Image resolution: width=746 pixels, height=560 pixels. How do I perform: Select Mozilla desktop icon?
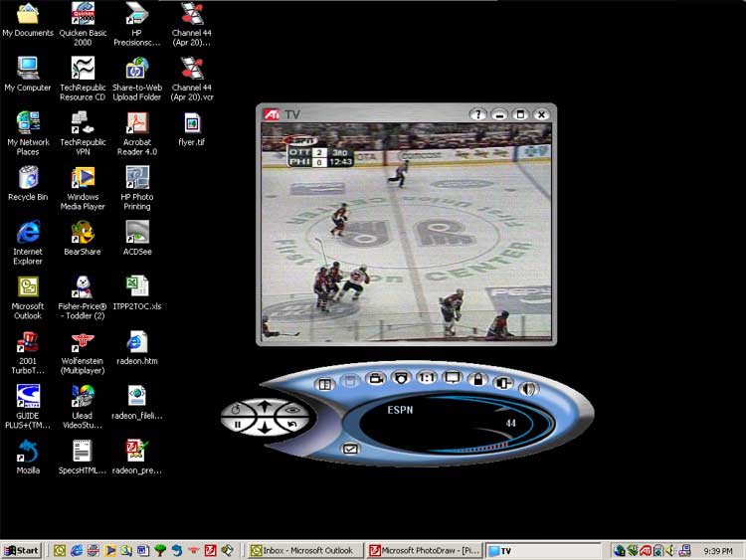click(28, 458)
